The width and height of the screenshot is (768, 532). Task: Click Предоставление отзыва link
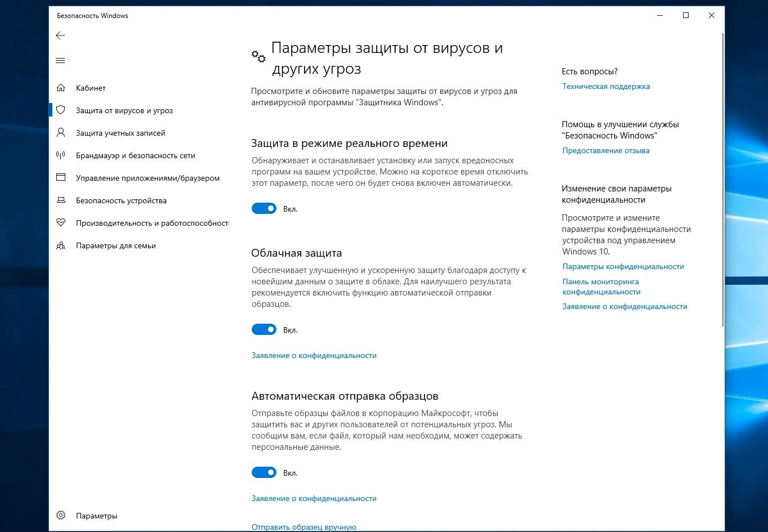point(606,150)
